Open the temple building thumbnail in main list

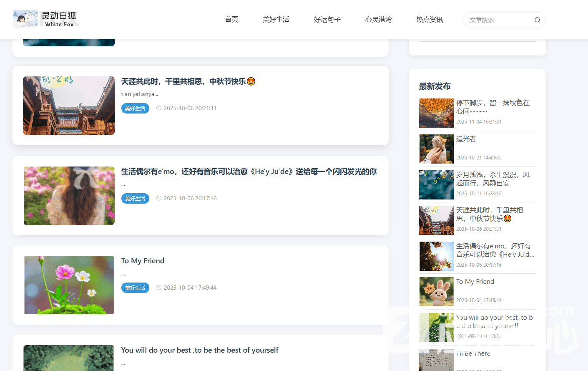tap(69, 106)
